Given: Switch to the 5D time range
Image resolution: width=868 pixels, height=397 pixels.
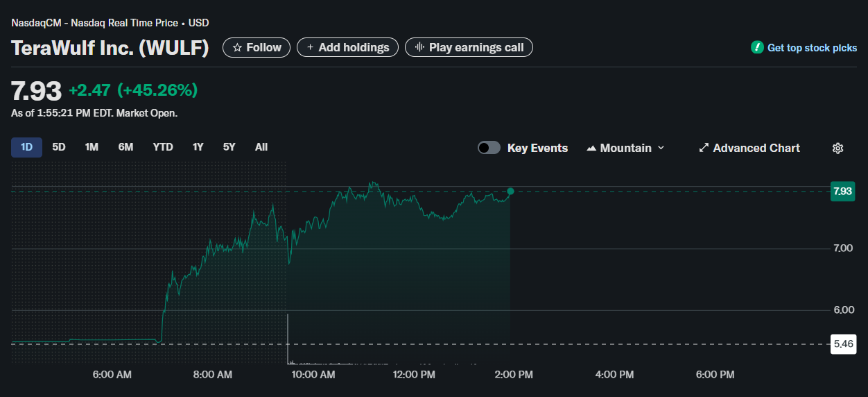Looking at the screenshot, I should [x=59, y=147].
